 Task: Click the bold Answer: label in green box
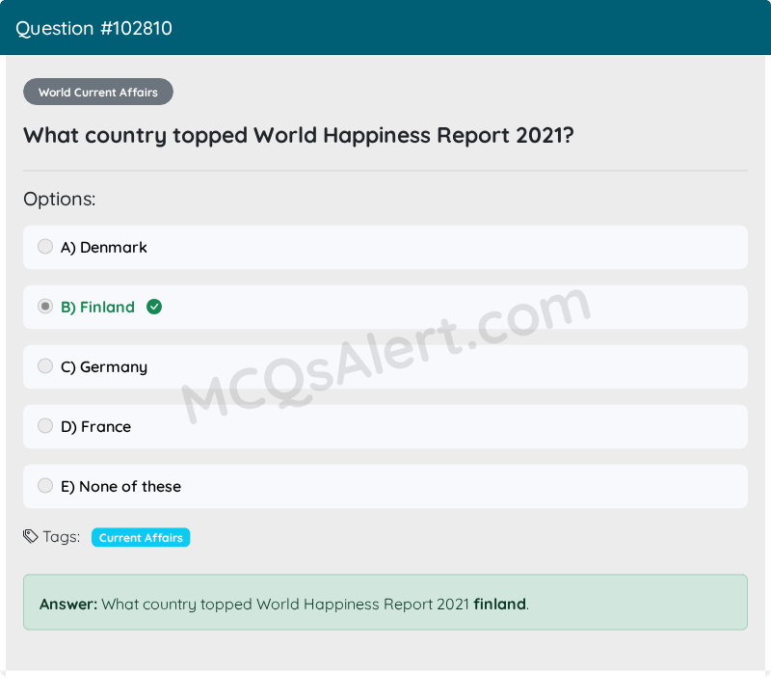(x=68, y=605)
